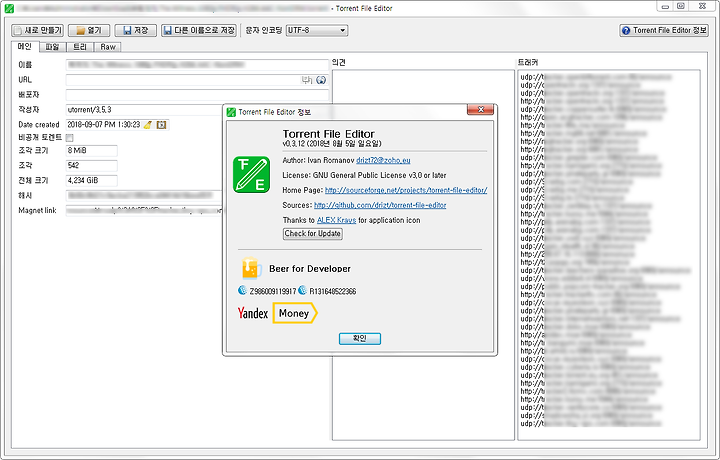Screen dimensions: 720x460
Task: Clear the date with the broom icon
Action: pos(147,125)
